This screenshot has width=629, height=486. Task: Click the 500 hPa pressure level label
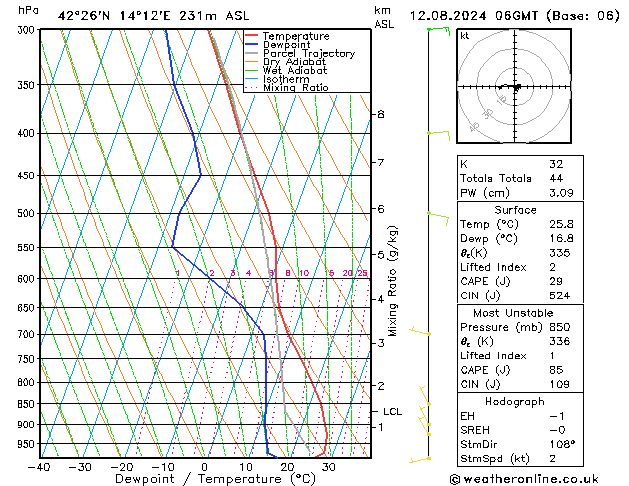(27, 213)
